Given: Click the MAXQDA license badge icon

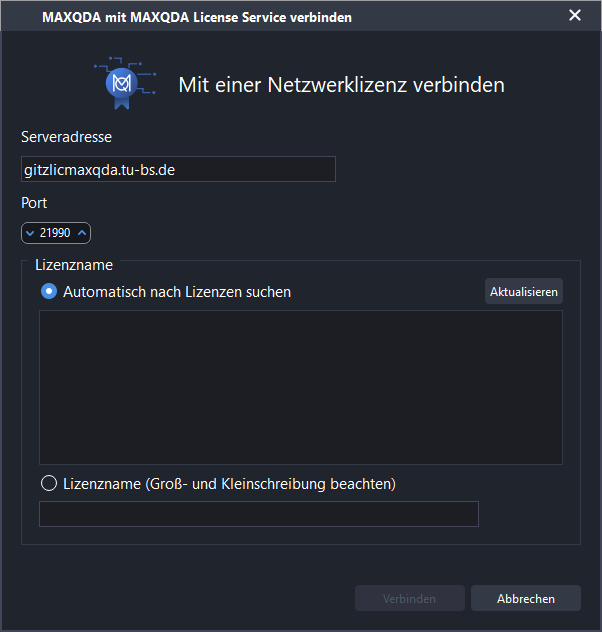Looking at the screenshot, I should [125, 83].
